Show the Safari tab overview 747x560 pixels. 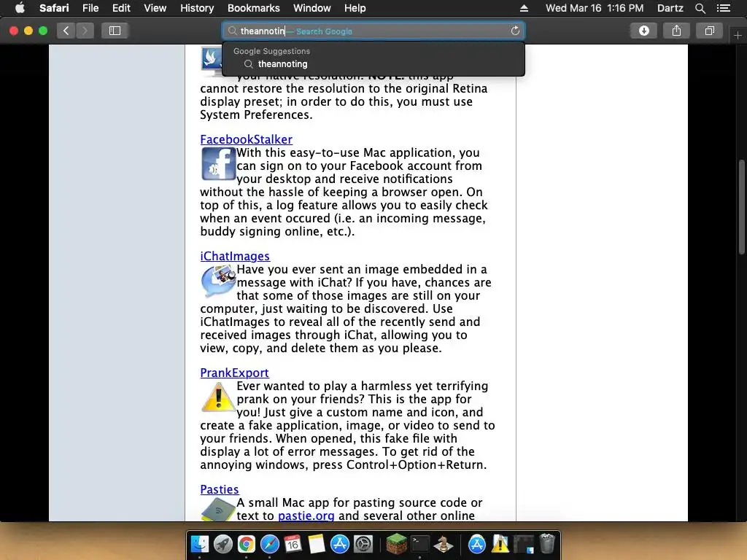[x=709, y=31]
